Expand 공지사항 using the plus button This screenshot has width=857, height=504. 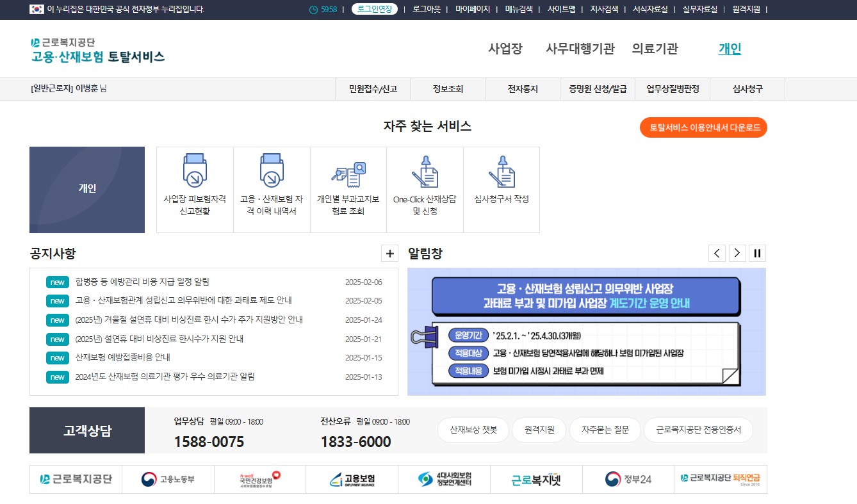coord(389,253)
